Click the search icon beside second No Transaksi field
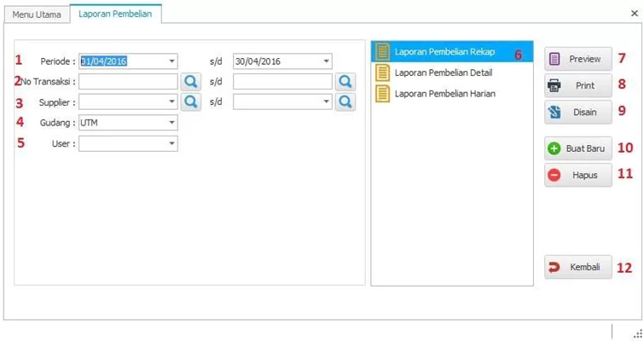 coord(345,82)
